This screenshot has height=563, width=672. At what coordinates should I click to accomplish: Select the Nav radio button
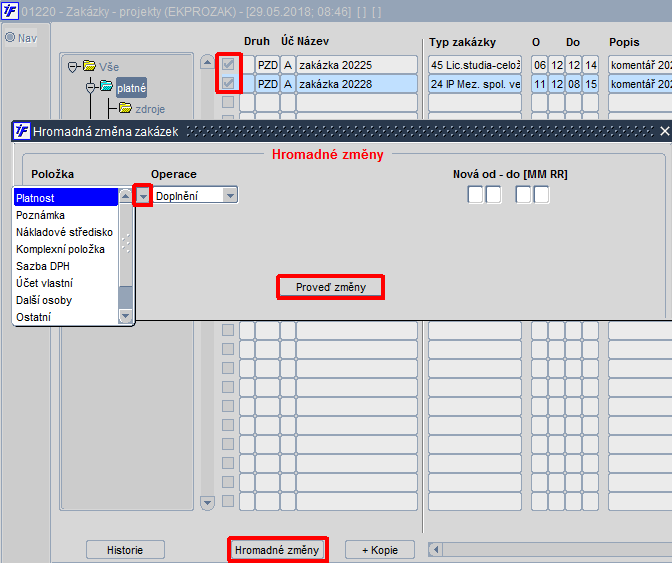click(x=11, y=38)
